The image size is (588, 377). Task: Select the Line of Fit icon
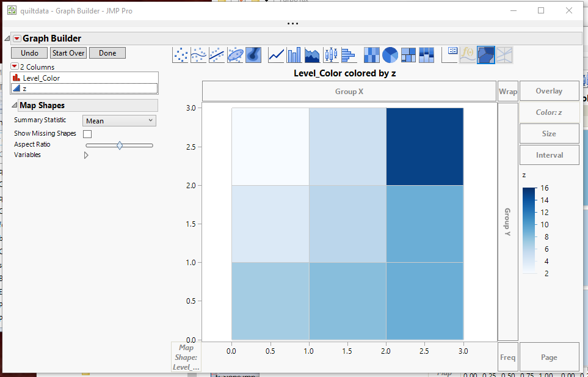pos(217,55)
